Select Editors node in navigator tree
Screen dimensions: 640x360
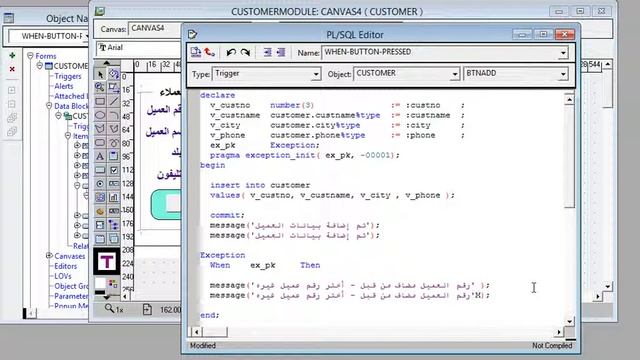(66, 266)
